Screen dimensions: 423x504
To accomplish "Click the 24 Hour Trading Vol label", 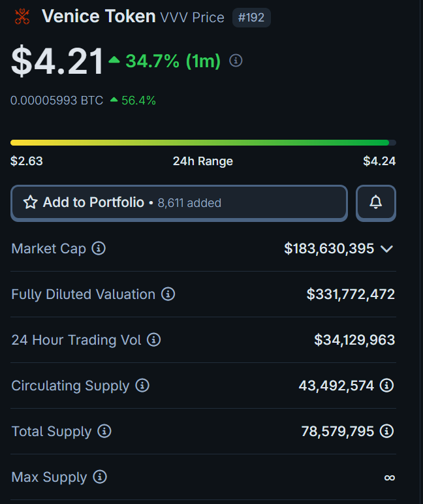I will pyautogui.click(x=76, y=339).
